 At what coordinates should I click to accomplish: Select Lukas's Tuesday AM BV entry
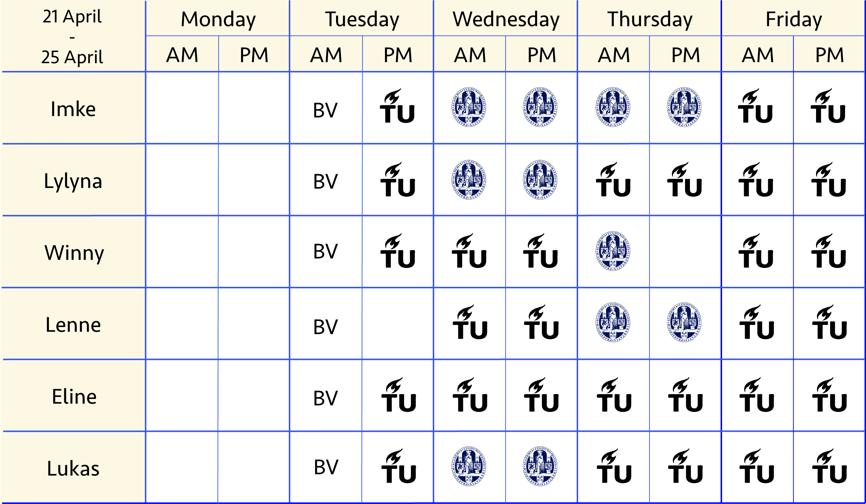coord(326,467)
